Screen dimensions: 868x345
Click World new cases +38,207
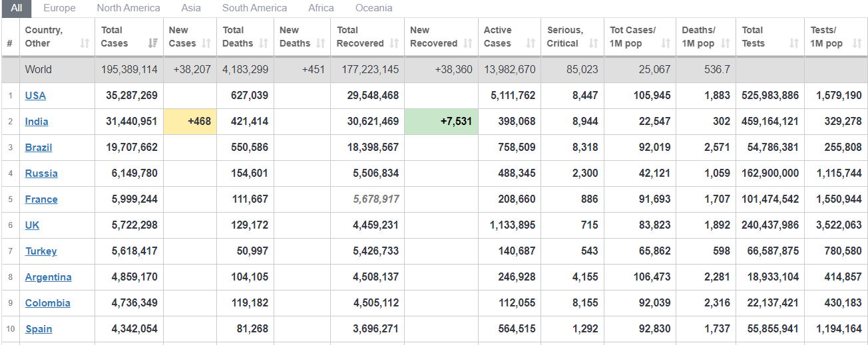pyautogui.click(x=192, y=69)
